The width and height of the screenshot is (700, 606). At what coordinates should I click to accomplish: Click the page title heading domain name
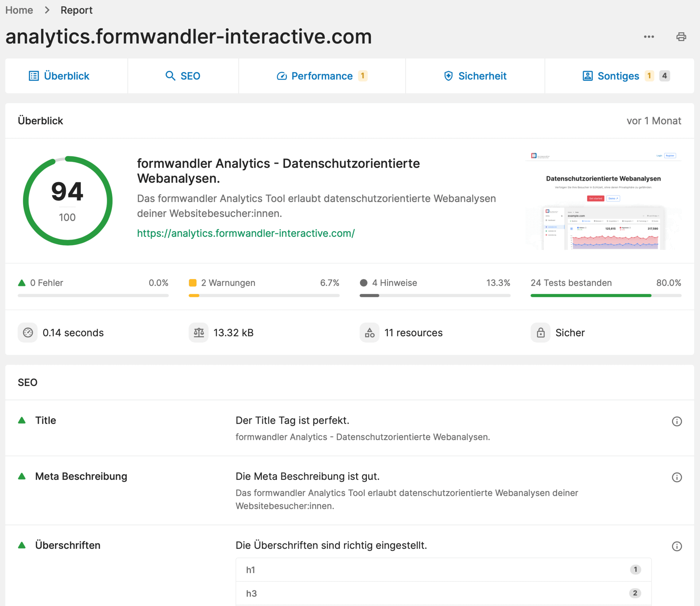188,36
